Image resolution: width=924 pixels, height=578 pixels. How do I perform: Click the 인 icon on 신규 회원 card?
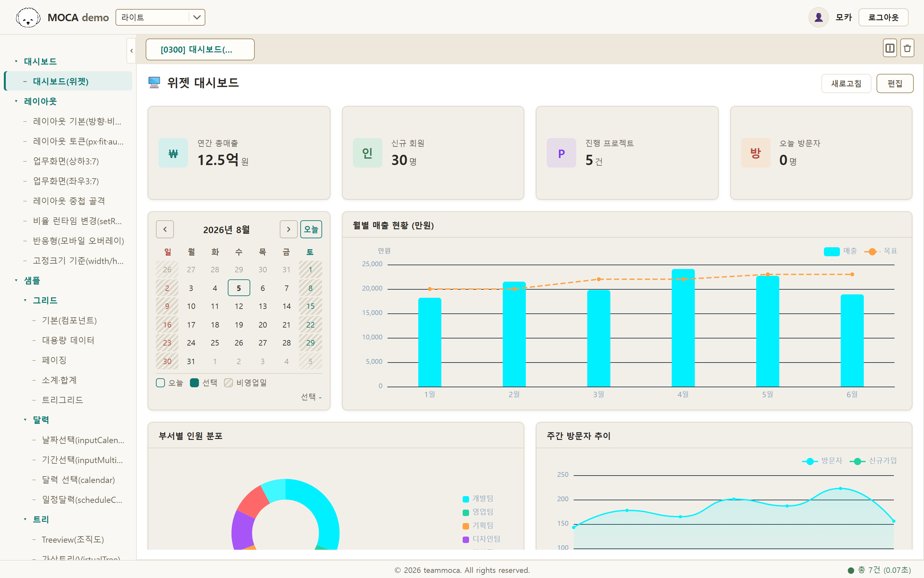(x=367, y=153)
